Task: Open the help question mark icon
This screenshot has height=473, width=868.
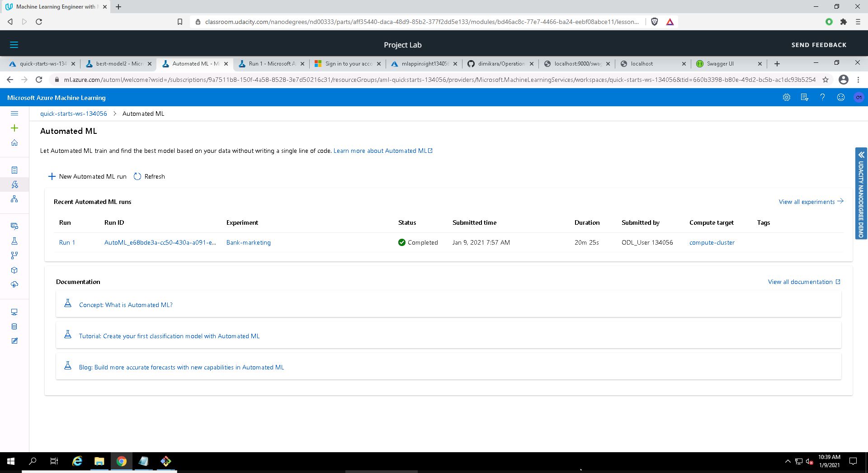Action: pos(822,97)
